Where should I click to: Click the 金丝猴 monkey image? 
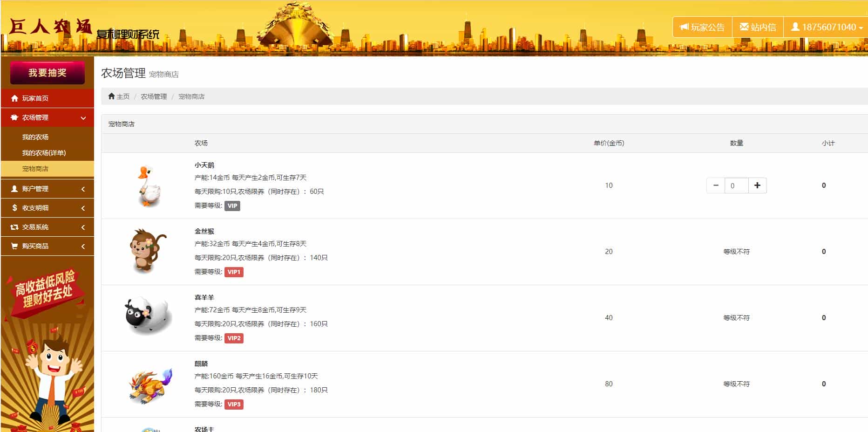pyautogui.click(x=147, y=251)
